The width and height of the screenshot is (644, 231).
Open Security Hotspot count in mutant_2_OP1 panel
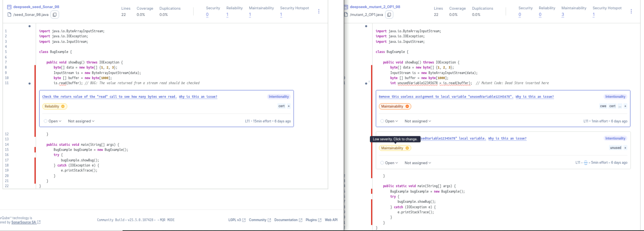[x=593, y=15]
